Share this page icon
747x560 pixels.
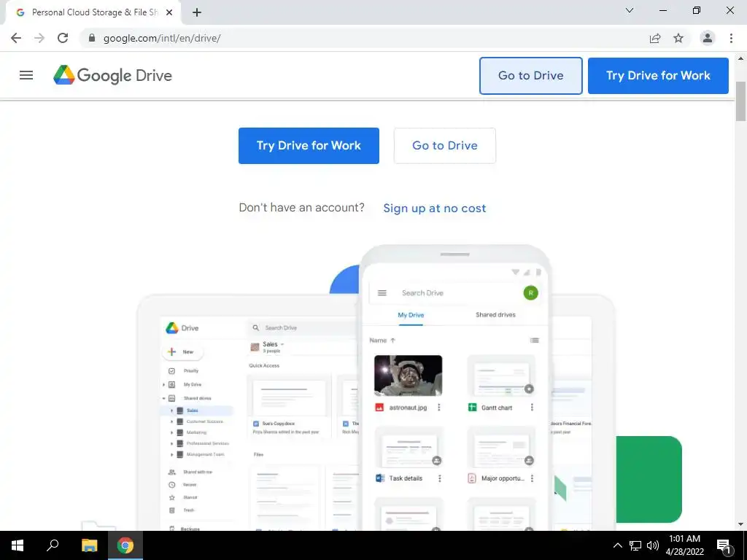pos(655,38)
